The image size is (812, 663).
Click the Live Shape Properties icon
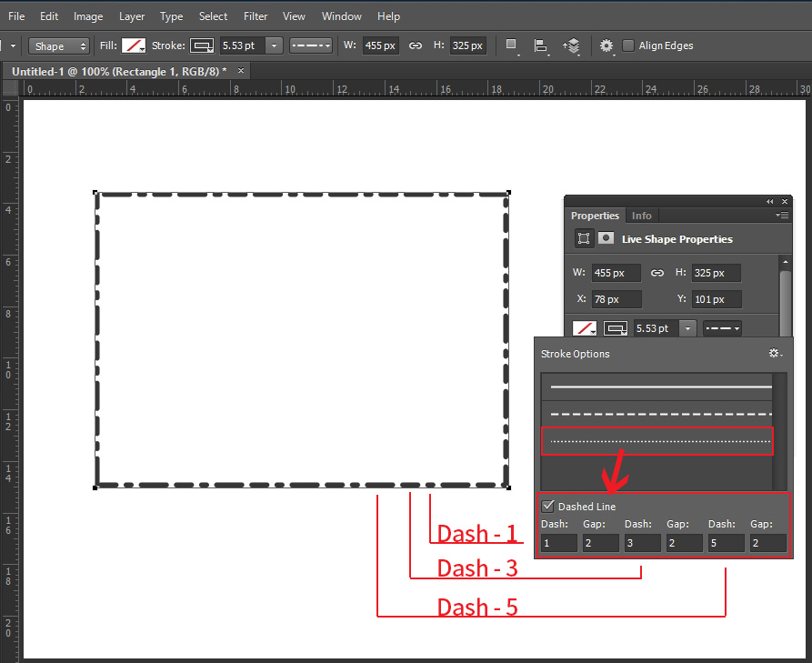click(x=584, y=238)
